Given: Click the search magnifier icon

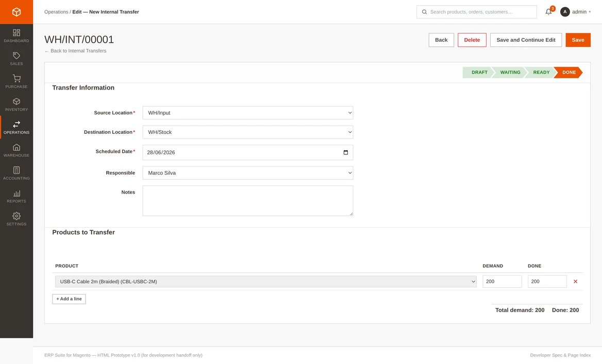Looking at the screenshot, I should point(424,12).
